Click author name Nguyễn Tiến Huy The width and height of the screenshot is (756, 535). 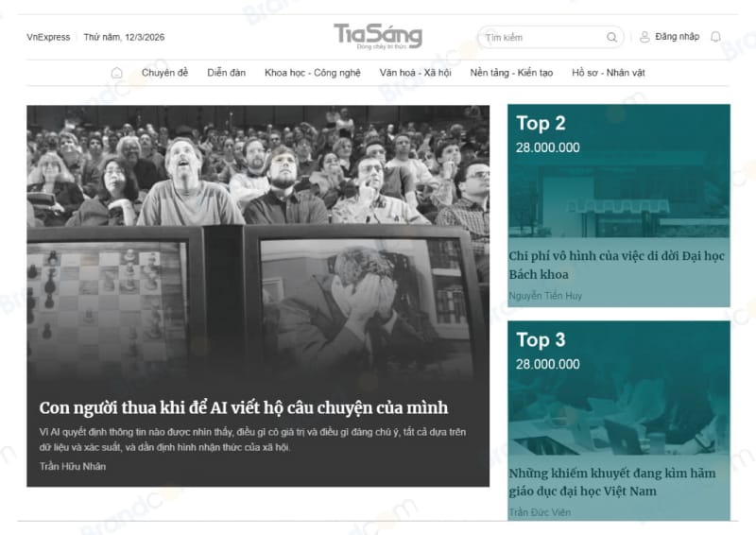pyautogui.click(x=545, y=296)
